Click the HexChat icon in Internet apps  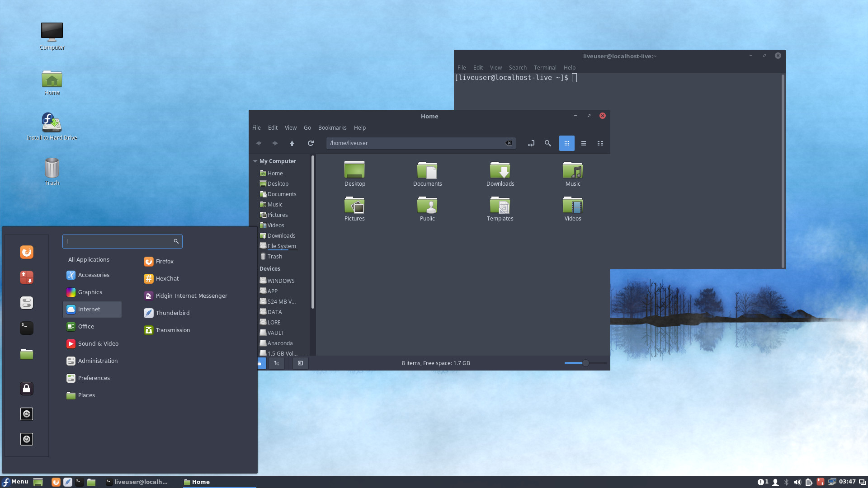148,278
